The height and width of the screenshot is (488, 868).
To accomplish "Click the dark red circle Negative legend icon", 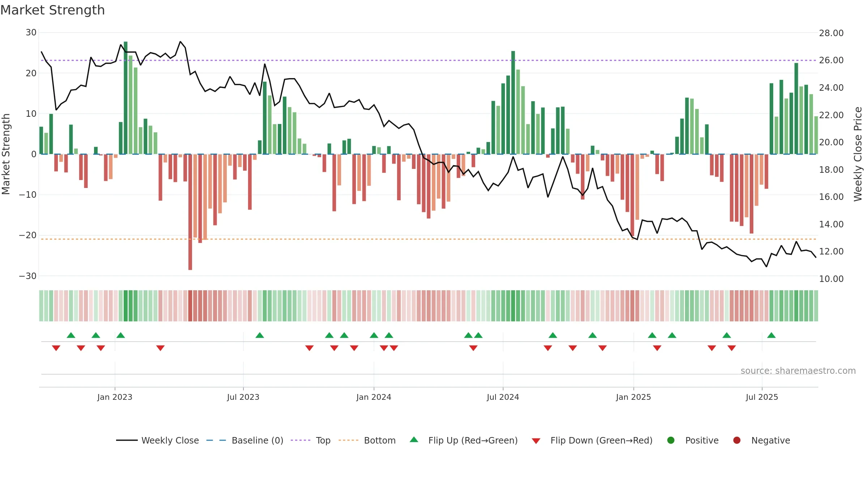I will tap(737, 440).
